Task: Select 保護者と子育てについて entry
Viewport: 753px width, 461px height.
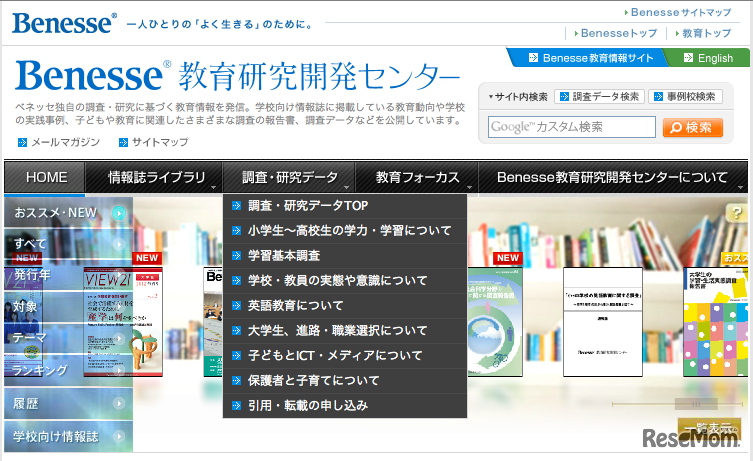Action: [x=345, y=380]
